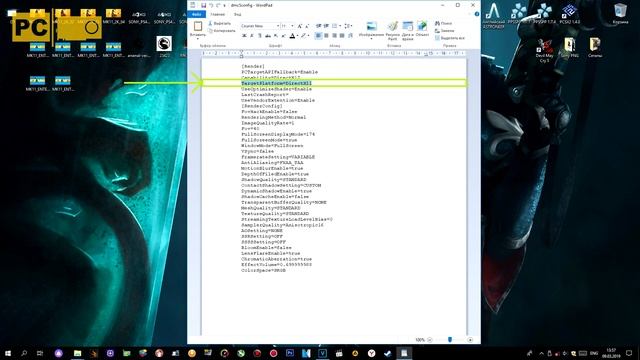This screenshot has height=360, width=640.
Task: Select the Mortal Kombat dragon logo icon
Action: (x=164, y=44)
